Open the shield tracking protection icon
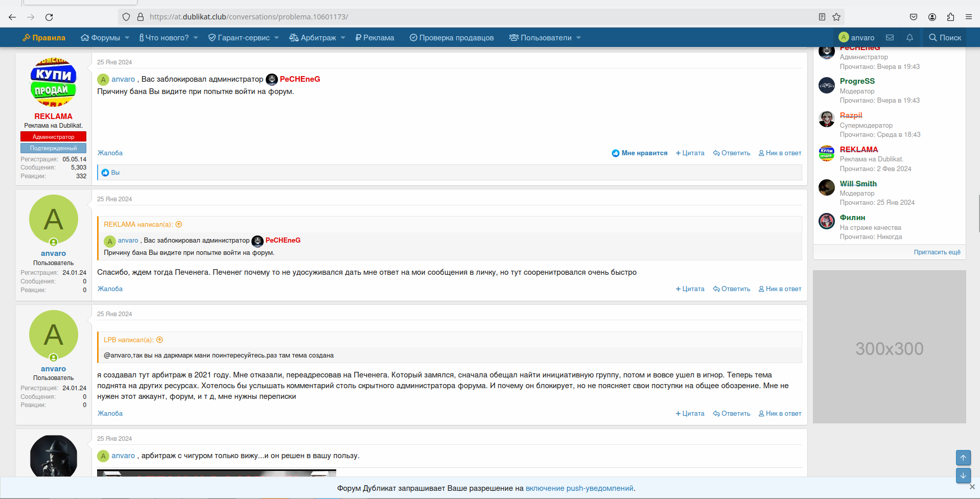980x499 pixels. click(126, 17)
